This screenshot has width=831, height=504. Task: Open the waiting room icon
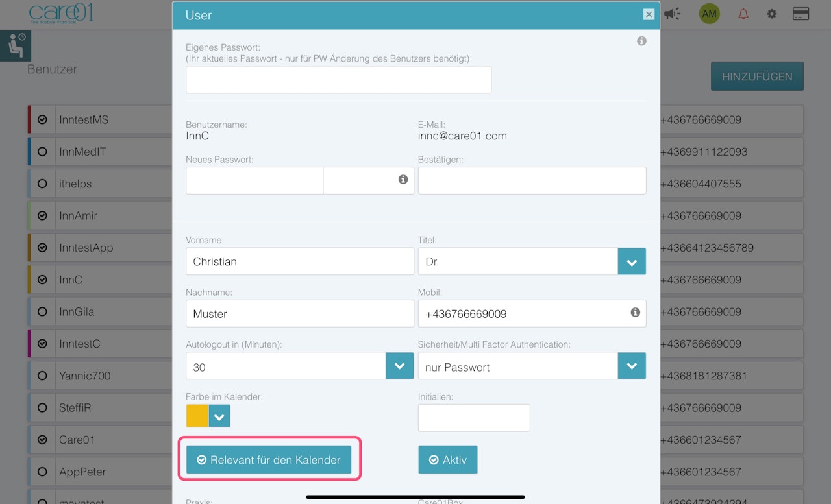point(16,45)
